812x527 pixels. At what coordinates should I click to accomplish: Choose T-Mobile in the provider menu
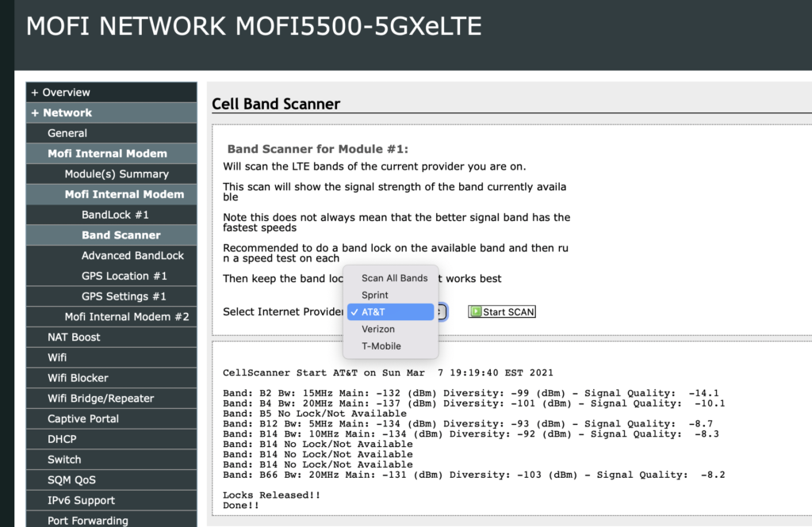point(382,346)
